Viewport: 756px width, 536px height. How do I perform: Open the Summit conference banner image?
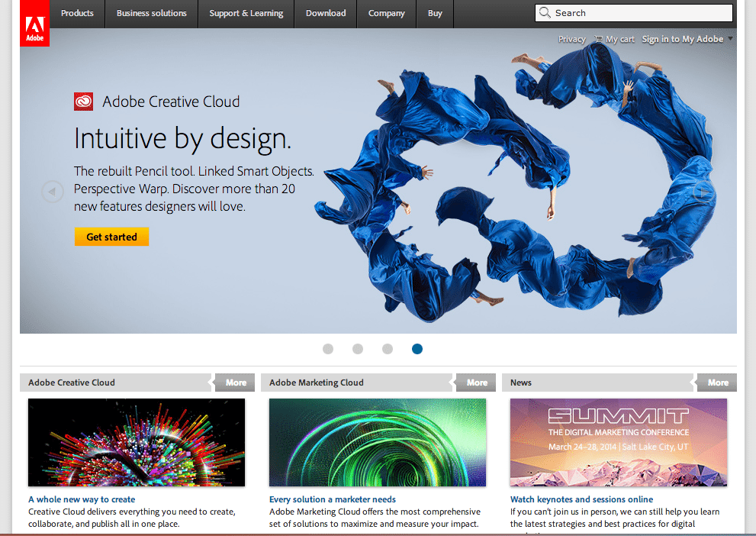click(619, 442)
